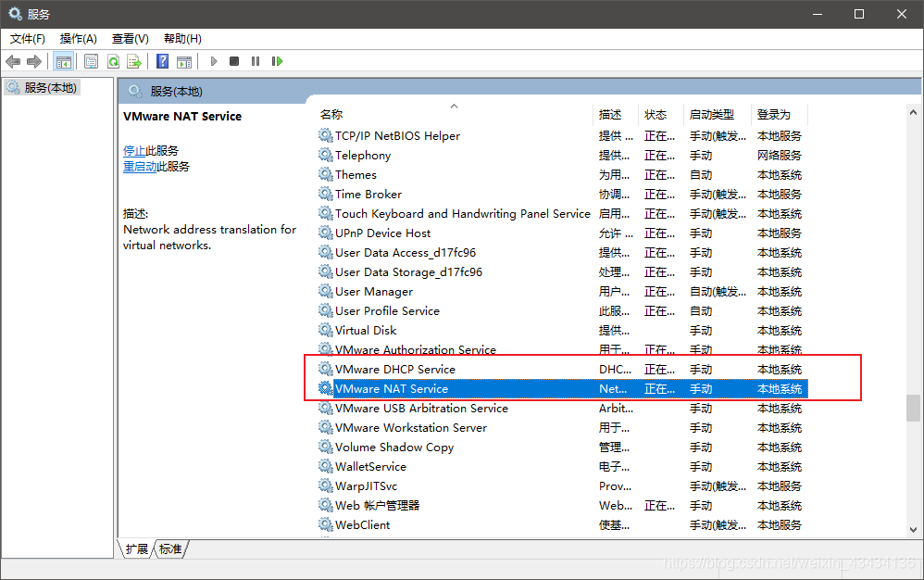Click the Restart Service icon
Viewport: 924px width, 580px height.
[277, 61]
